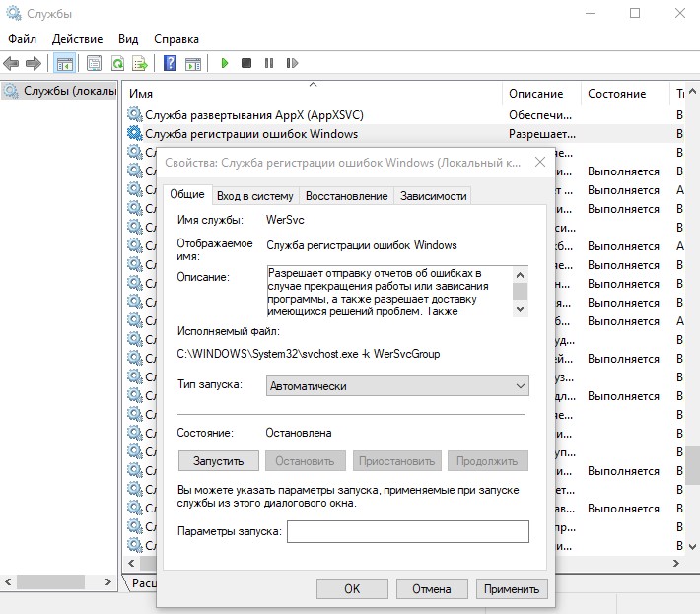The image size is (700, 614).
Task: Close the Свойства dialog with X
Action: click(540, 162)
